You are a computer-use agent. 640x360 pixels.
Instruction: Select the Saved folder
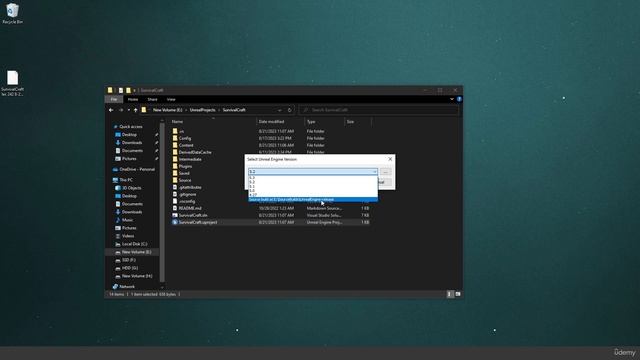[184, 173]
